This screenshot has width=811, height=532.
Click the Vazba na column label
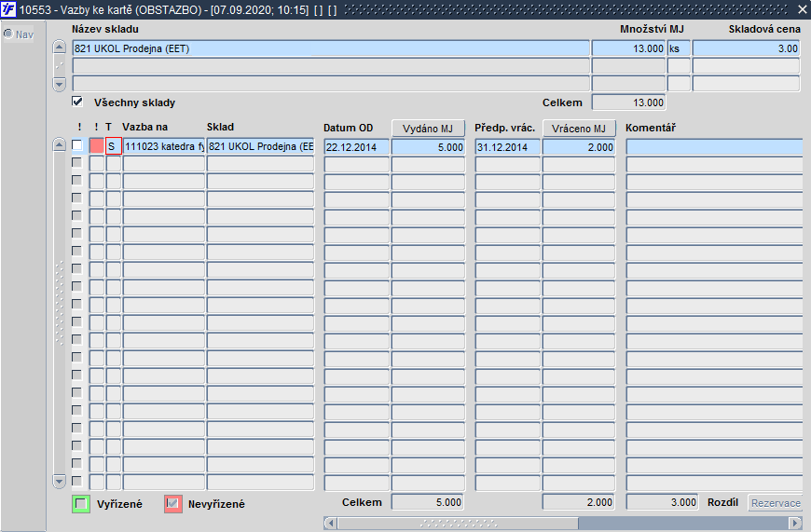[x=144, y=128]
